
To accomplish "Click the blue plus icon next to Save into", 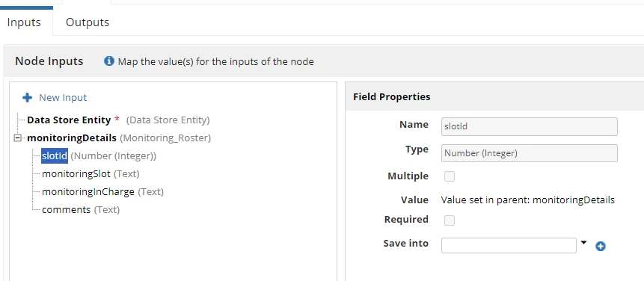I will (x=601, y=246).
